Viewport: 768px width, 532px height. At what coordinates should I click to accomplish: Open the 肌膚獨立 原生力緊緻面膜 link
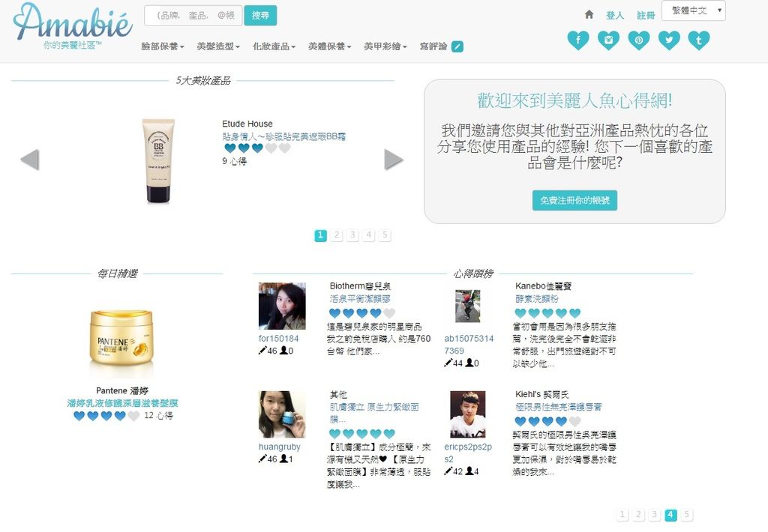[x=375, y=413]
